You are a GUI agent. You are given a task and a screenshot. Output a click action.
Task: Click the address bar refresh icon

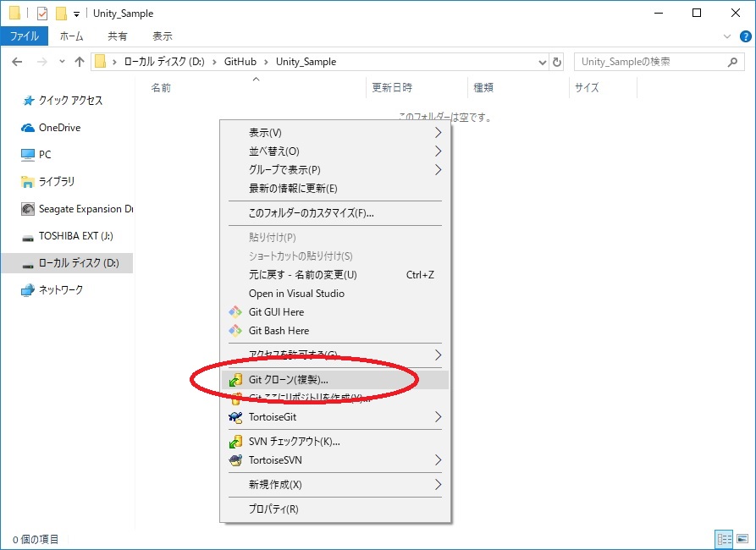[556, 61]
